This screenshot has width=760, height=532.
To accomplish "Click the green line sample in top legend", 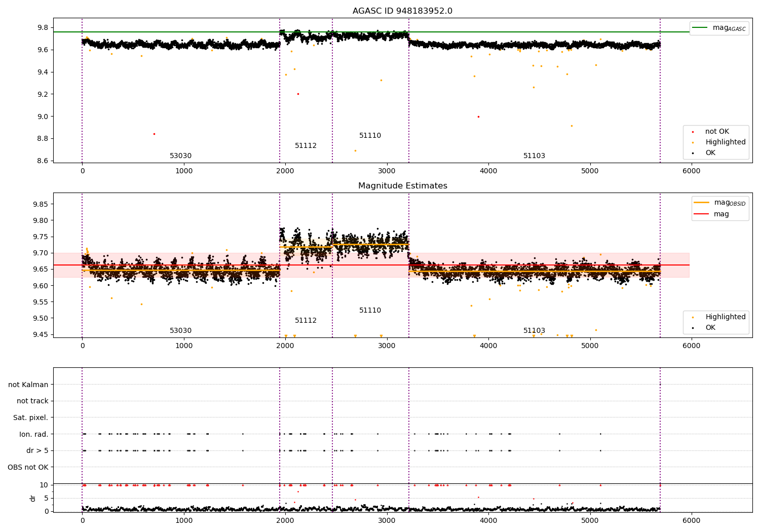I will tap(700, 28).
